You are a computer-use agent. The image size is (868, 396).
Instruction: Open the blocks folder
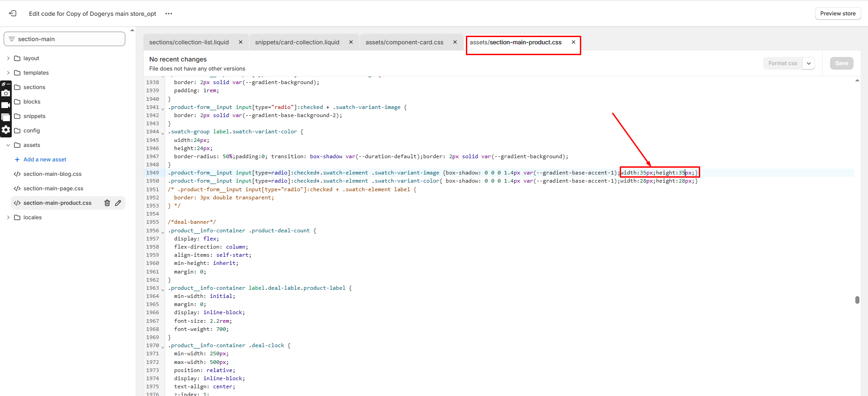point(32,102)
